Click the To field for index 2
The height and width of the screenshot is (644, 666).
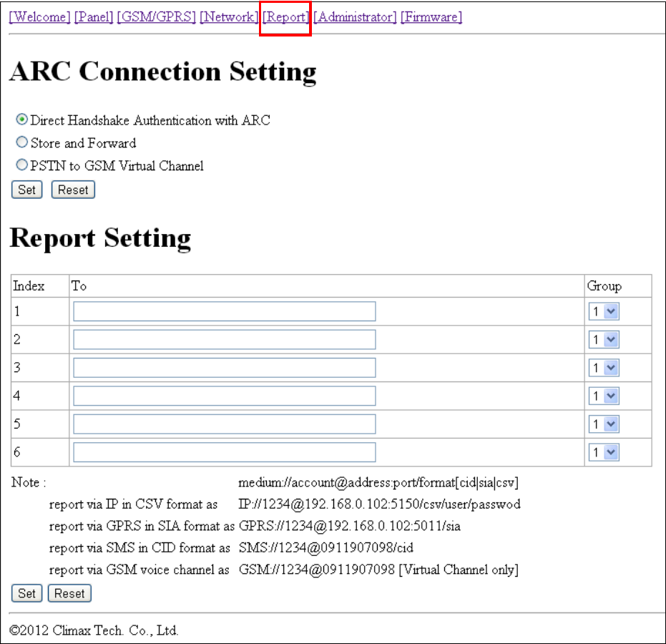click(225, 339)
